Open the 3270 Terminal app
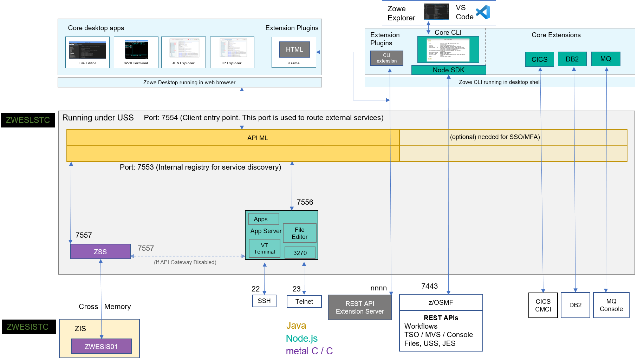The height and width of the screenshot is (361, 644). click(136, 52)
